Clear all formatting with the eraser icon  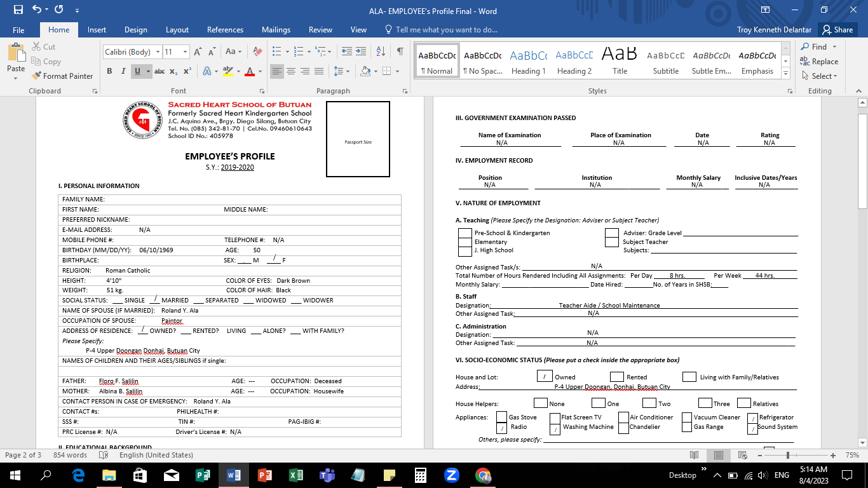[257, 51]
